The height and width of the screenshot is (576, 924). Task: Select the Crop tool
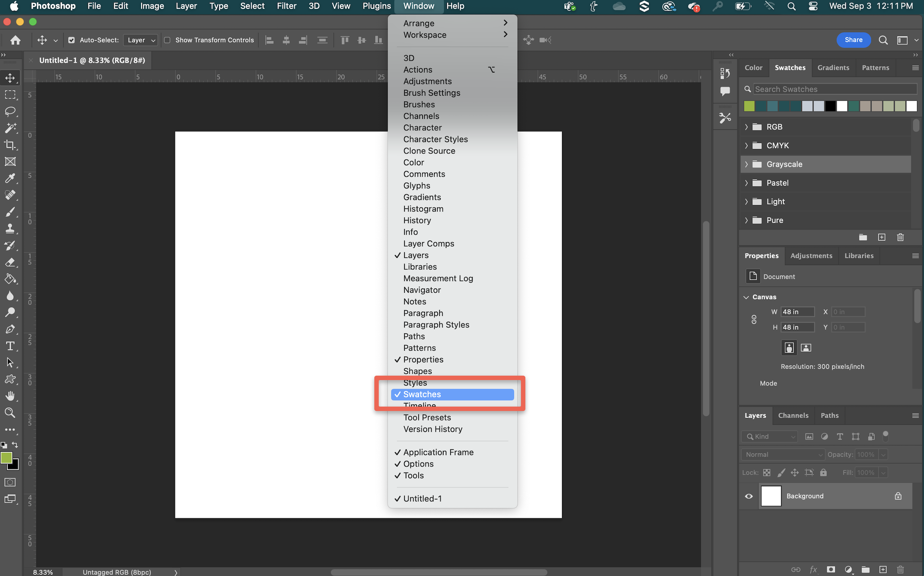tap(10, 145)
